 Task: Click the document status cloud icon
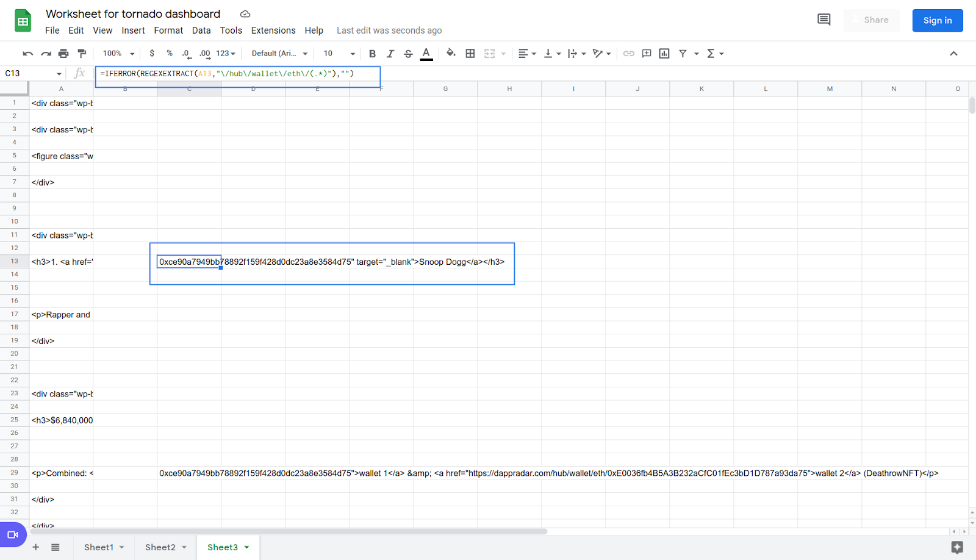pyautogui.click(x=245, y=14)
